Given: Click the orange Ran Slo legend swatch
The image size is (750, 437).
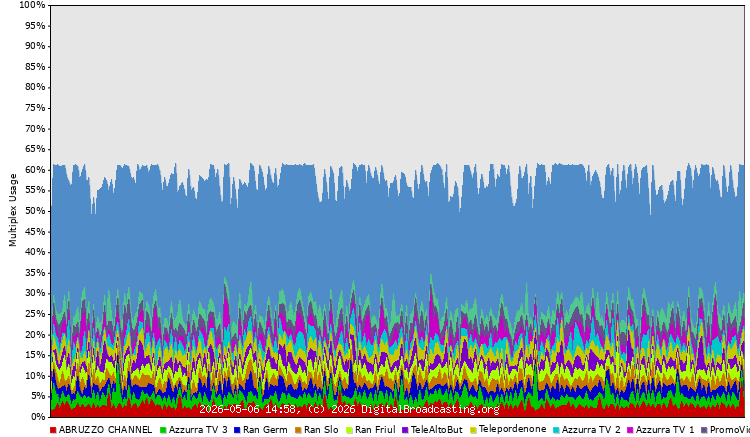Looking at the screenshot, I should pyautogui.click(x=298, y=430).
